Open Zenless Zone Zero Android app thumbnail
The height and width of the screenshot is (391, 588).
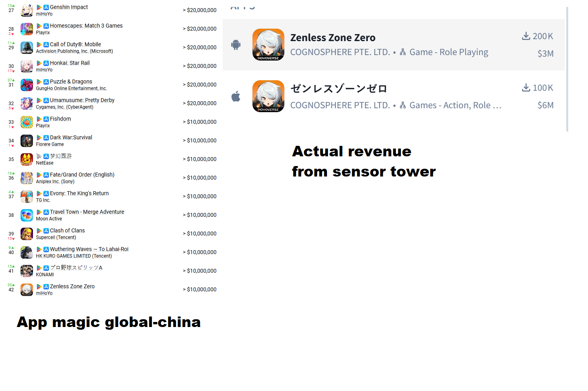268,45
